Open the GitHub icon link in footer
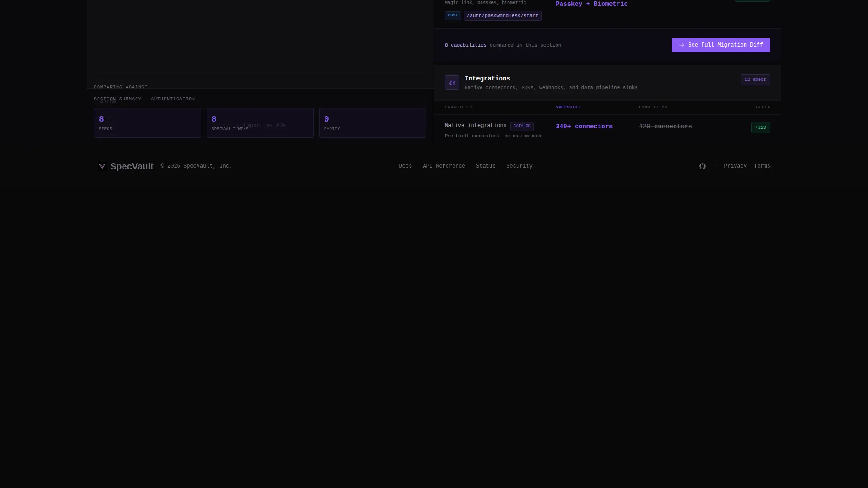This screenshot has height=488, width=868. (702, 166)
